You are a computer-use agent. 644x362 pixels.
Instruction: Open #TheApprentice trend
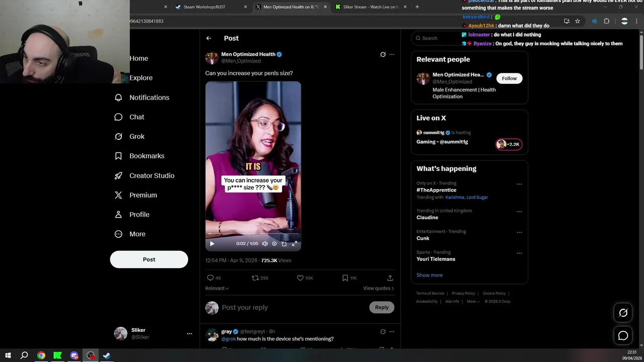tap(436, 190)
